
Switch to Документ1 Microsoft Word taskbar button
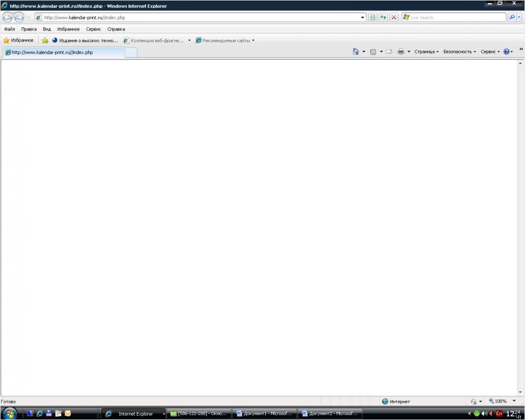point(265,413)
